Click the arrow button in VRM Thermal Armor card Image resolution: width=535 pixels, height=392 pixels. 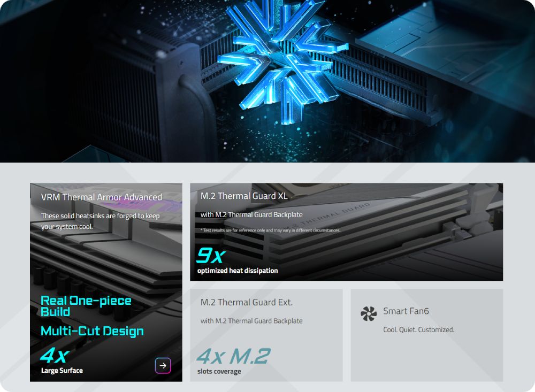tap(163, 365)
